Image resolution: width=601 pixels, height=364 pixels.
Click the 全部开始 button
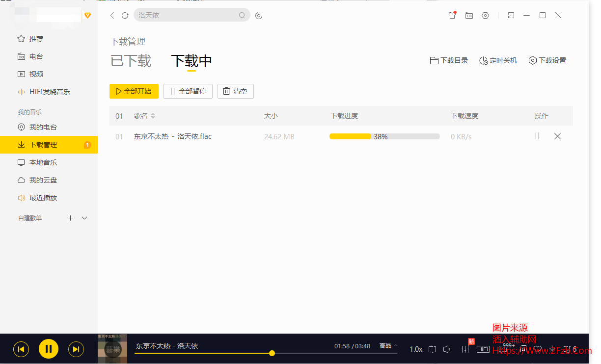pyautogui.click(x=134, y=91)
